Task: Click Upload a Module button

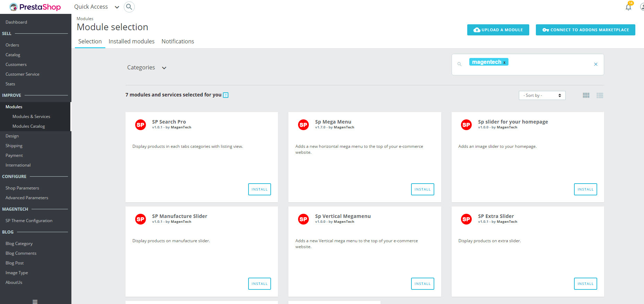Action: (x=498, y=30)
